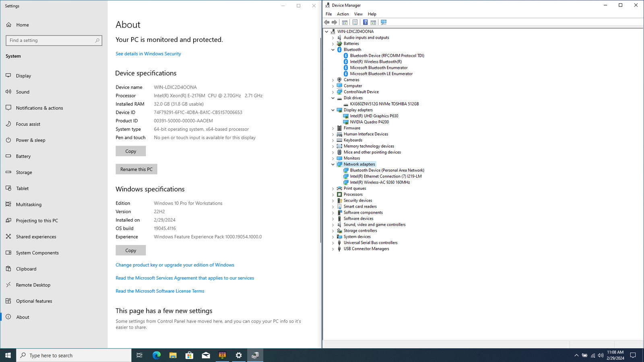Copy the device specifications
The image size is (644, 362).
(131, 151)
